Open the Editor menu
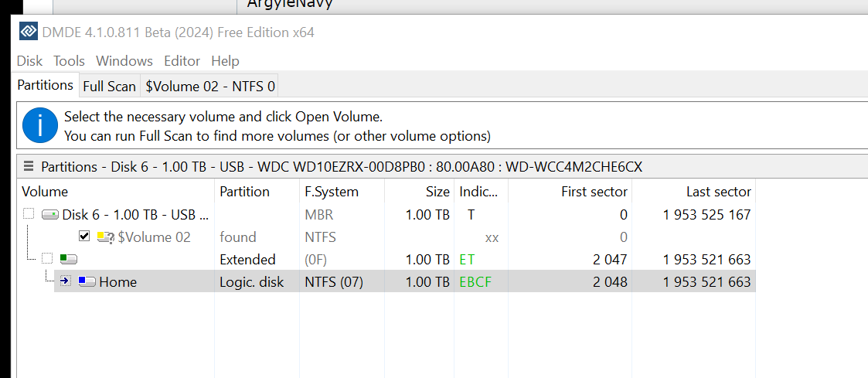This screenshot has width=868, height=378. pos(182,60)
